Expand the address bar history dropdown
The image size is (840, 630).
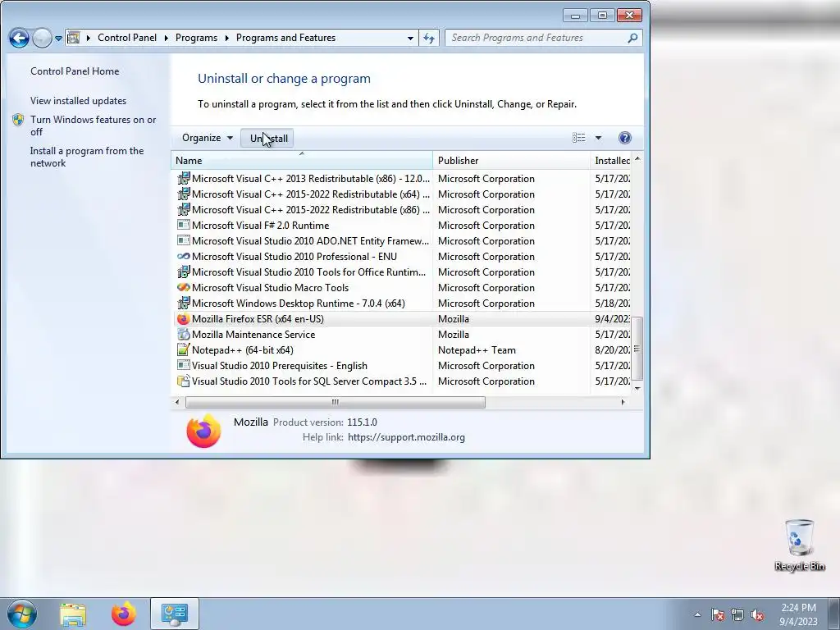click(410, 38)
